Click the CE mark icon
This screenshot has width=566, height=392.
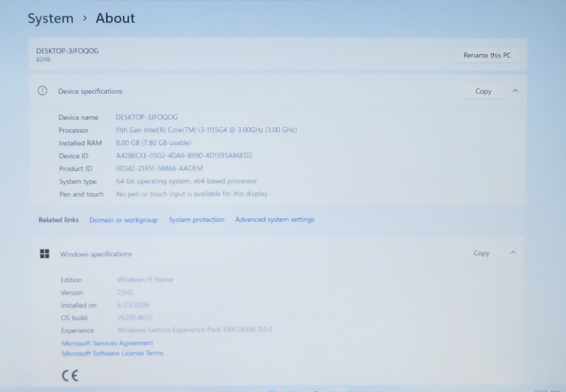(70, 375)
